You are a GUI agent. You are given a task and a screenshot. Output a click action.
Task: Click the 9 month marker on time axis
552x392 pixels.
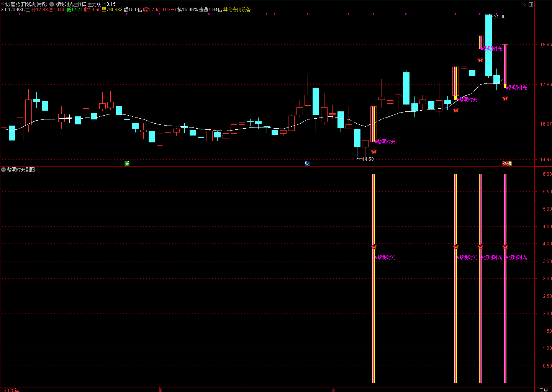[x=333, y=390]
